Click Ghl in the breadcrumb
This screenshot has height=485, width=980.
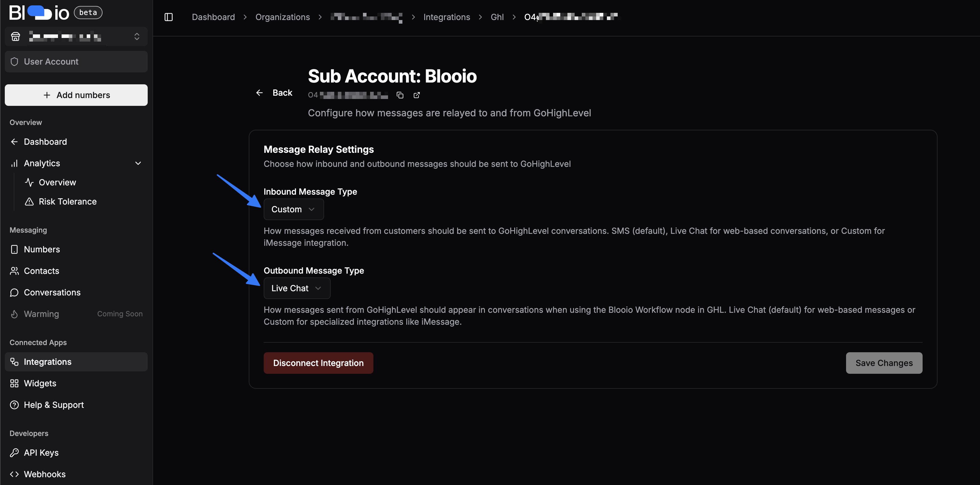(x=497, y=17)
